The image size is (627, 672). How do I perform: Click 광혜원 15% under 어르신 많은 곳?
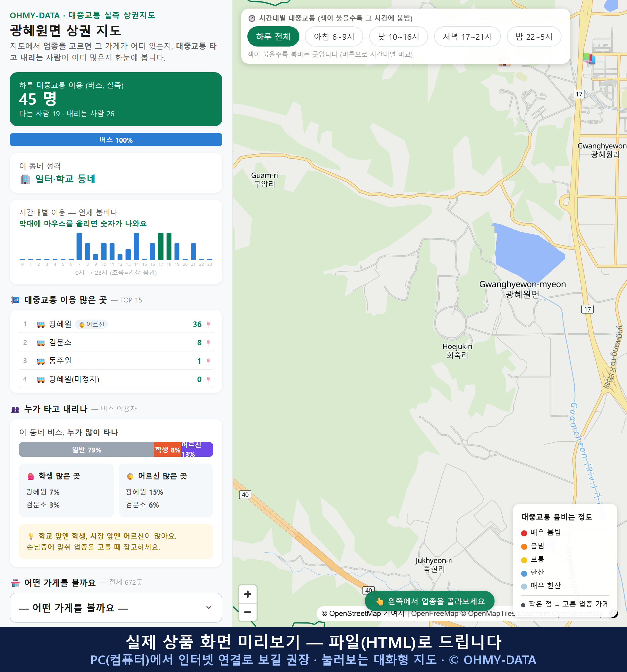coord(144,492)
